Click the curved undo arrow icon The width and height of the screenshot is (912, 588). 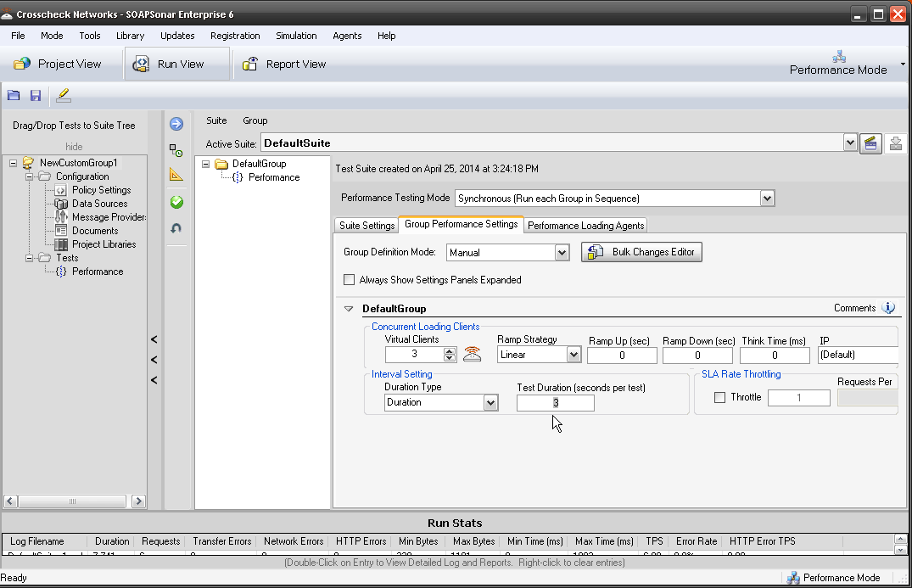176,228
